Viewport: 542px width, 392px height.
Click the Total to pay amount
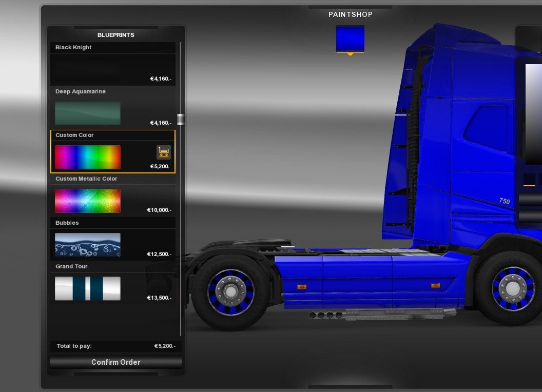click(x=165, y=346)
